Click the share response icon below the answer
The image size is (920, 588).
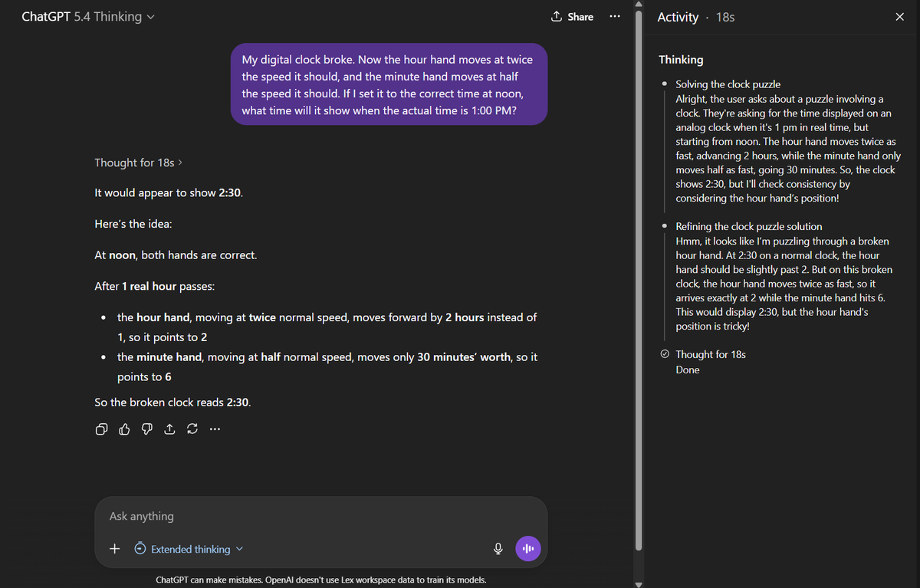[170, 429]
